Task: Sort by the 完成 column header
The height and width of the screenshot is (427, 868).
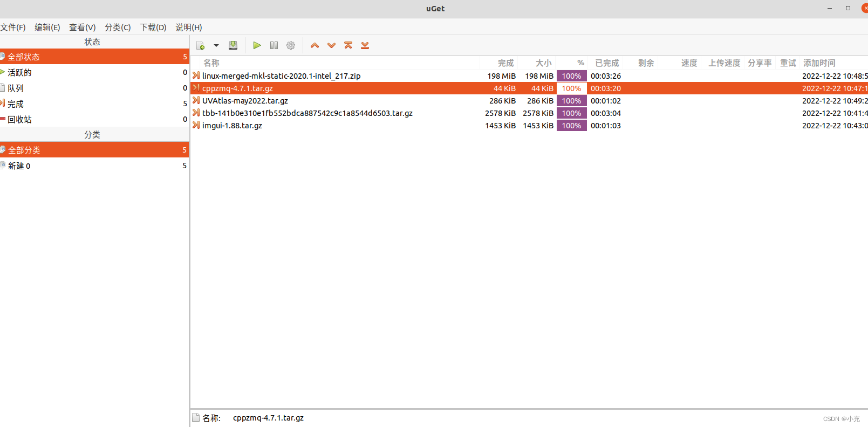Action: 499,63
